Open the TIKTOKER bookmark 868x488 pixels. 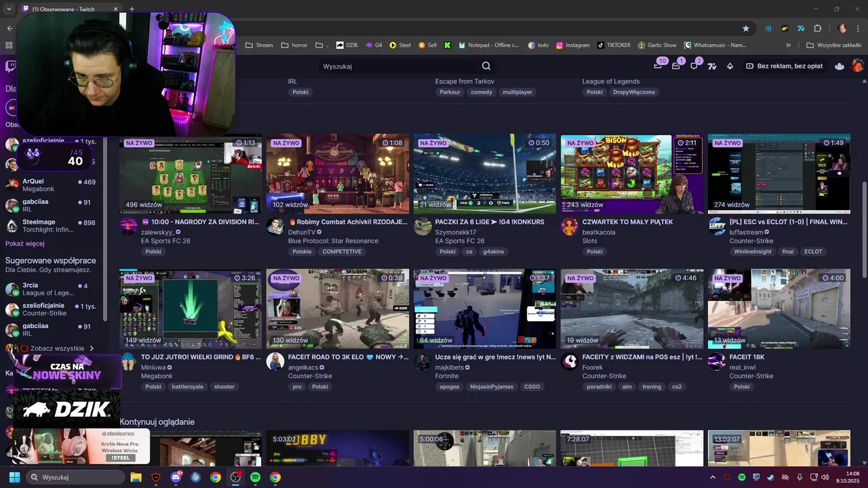click(613, 45)
